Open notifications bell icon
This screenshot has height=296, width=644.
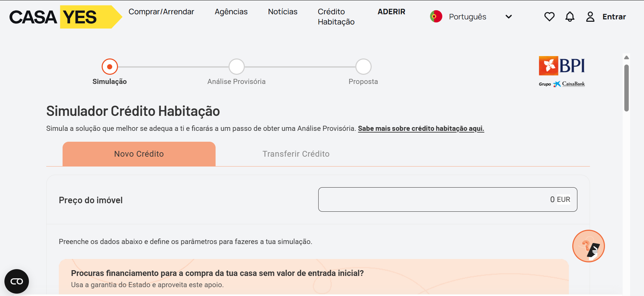coord(570,17)
